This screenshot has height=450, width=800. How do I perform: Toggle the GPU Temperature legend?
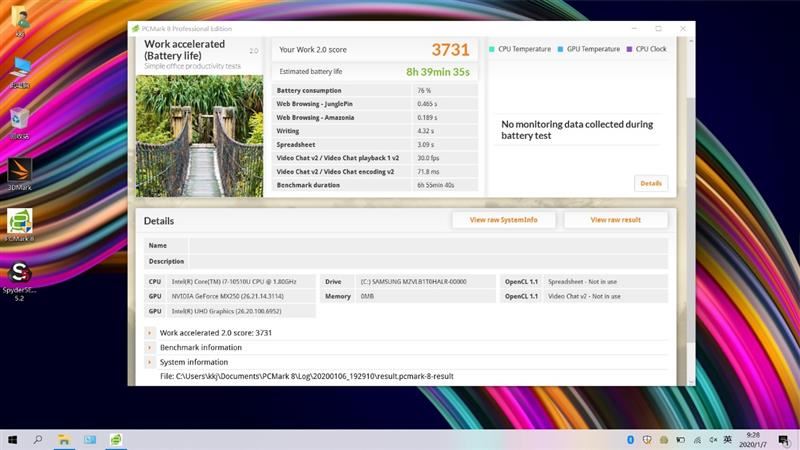coord(588,49)
